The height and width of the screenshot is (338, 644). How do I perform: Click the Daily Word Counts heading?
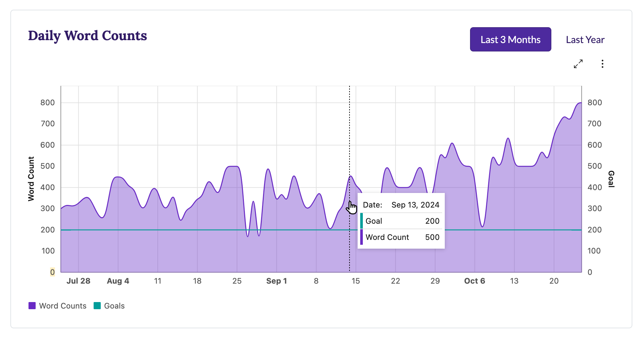87,36
